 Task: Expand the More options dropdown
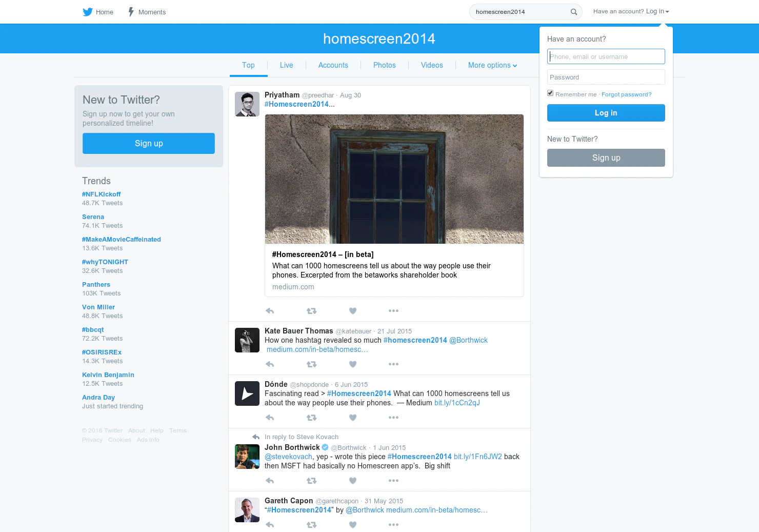point(492,65)
